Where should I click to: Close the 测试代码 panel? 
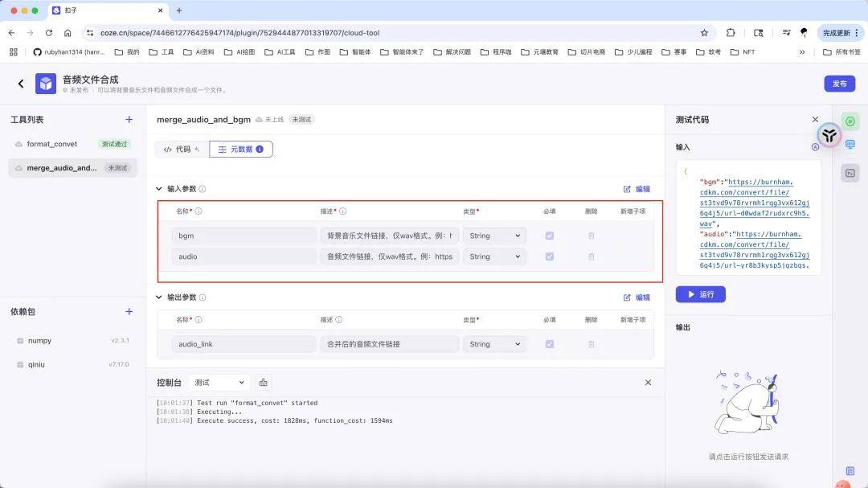815,120
